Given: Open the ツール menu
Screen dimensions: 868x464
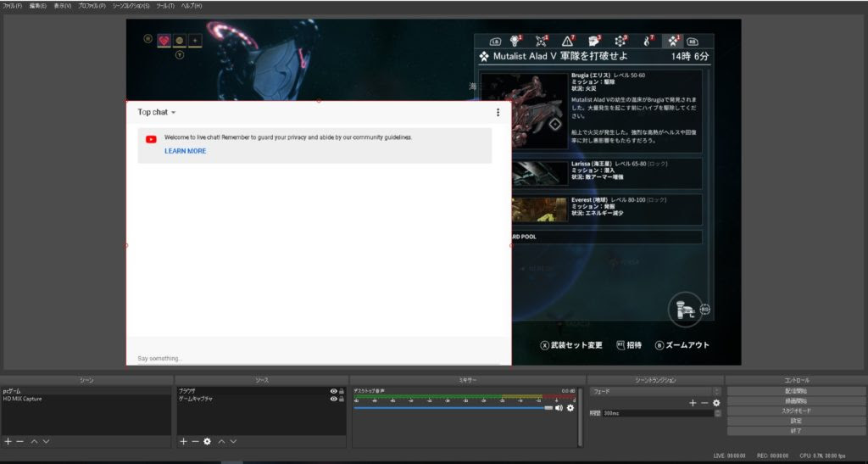Looking at the screenshot, I should 165,6.
